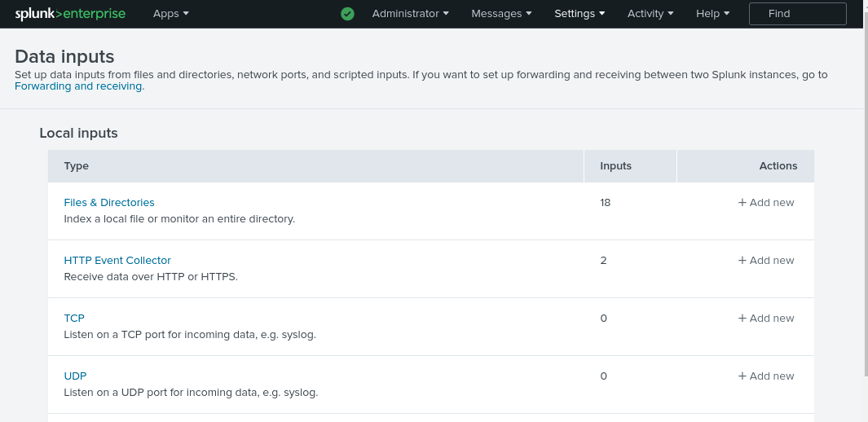
Task: Open the Apps dropdown menu
Action: click(171, 14)
